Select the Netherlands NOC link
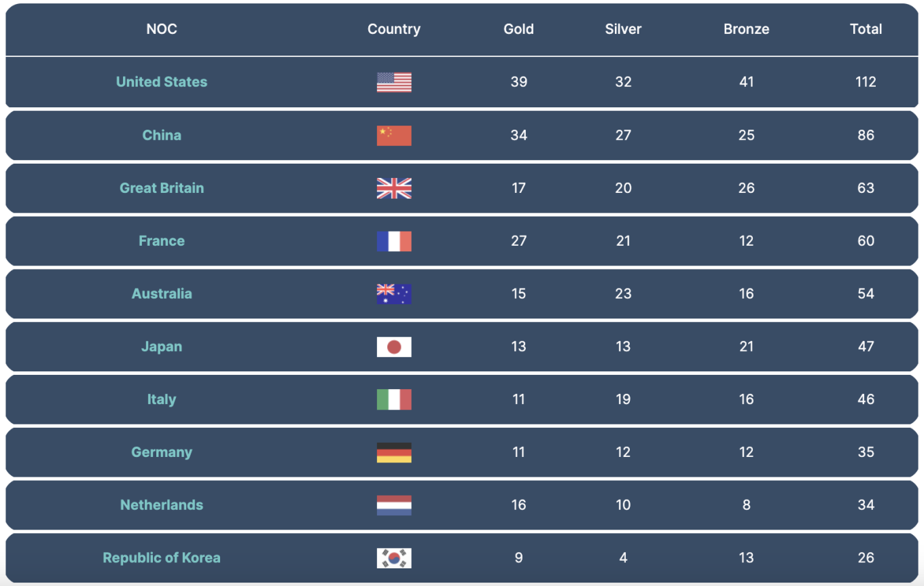This screenshot has width=924, height=586. tap(162, 505)
